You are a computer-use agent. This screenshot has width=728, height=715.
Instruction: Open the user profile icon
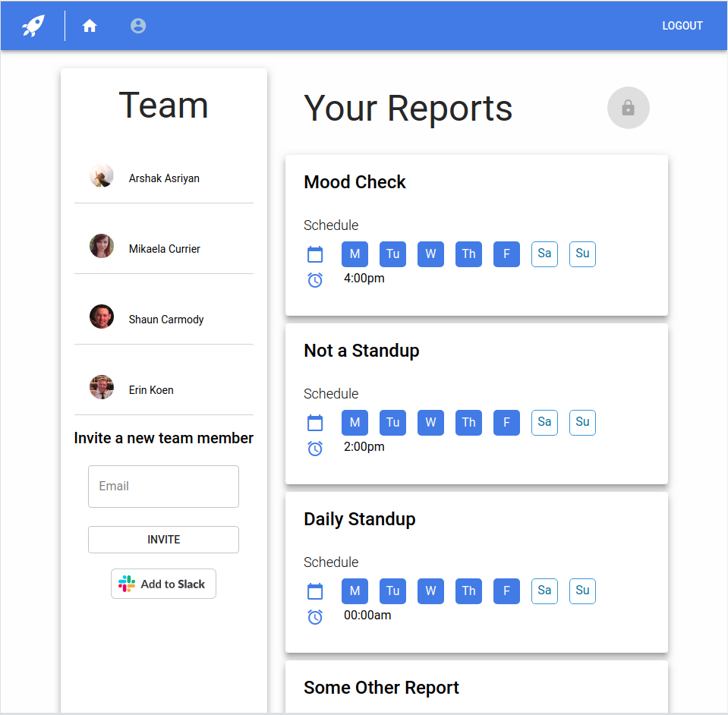pyautogui.click(x=138, y=26)
